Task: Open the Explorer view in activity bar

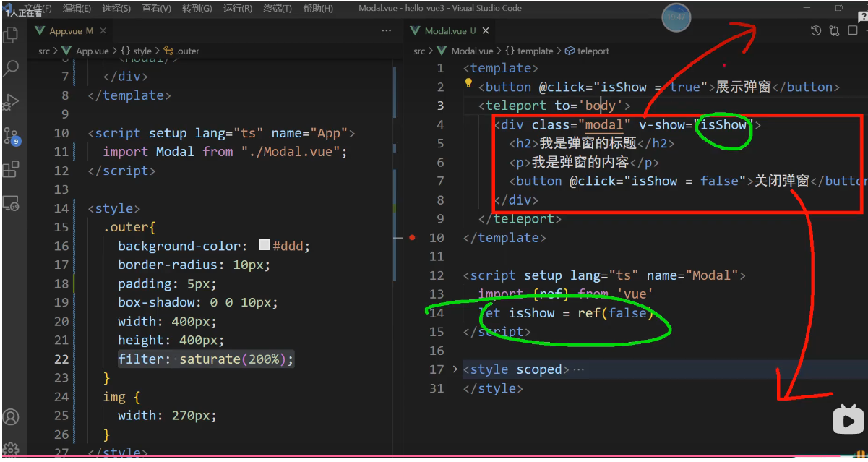Action: 11,35
